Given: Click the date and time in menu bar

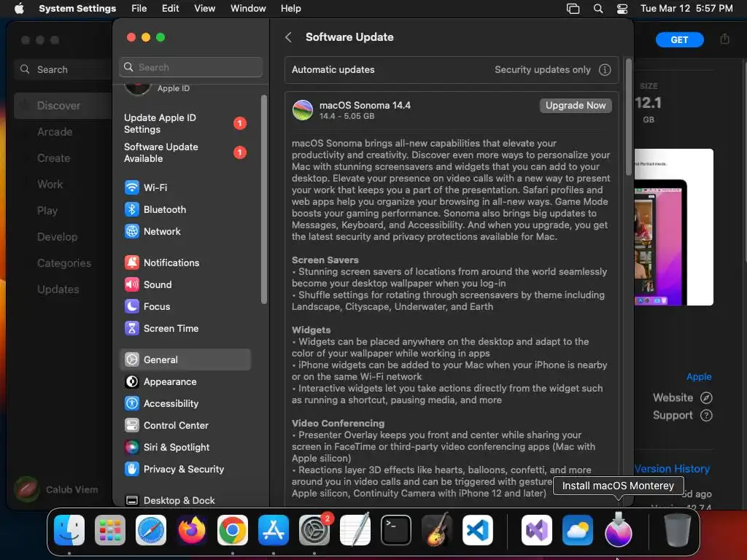Looking at the screenshot, I should pos(686,9).
